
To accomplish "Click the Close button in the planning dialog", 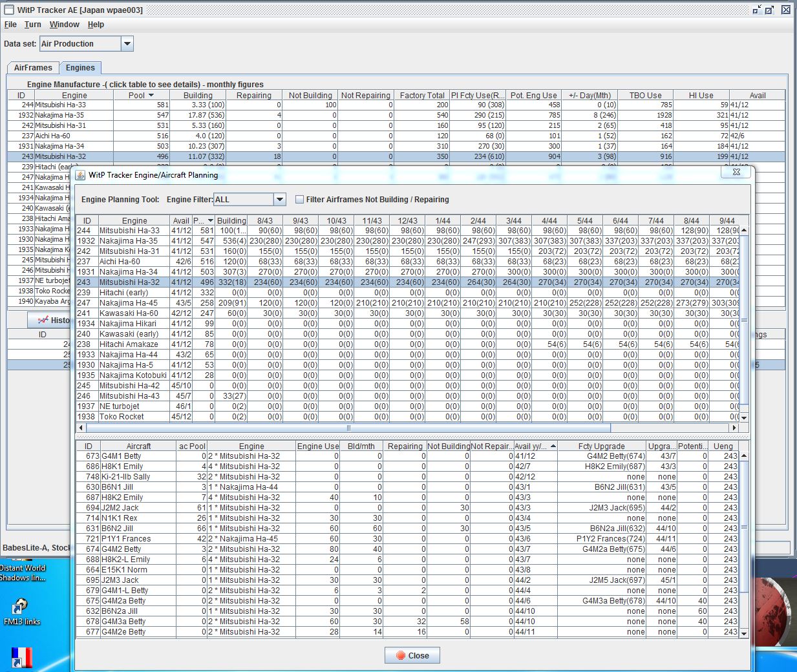I will [412, 655].
